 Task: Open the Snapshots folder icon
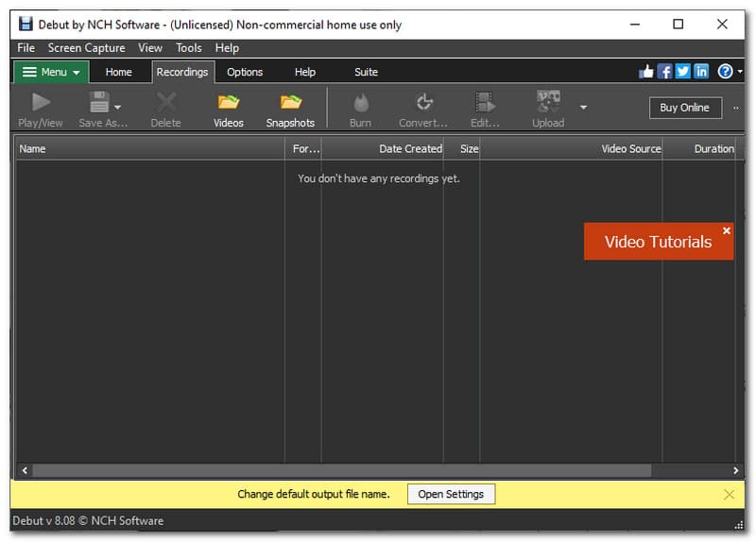pyautogui.click(x=290, y=102)
